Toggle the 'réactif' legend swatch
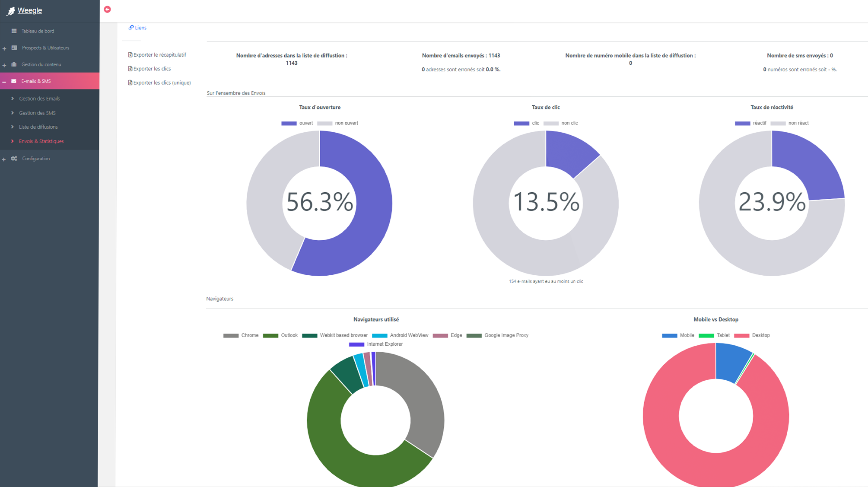The width and height of the screenshot is (868, 487). click(x=742, y=124)
